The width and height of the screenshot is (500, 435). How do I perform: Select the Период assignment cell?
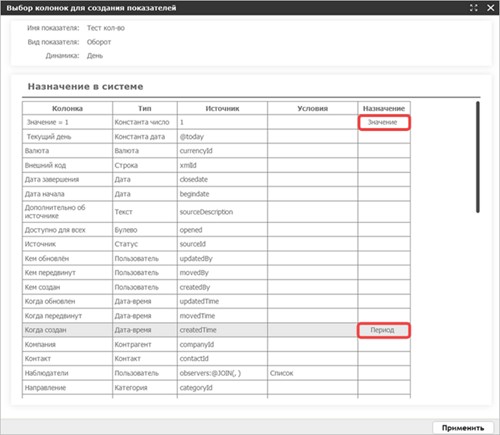(x=384, y=330)
